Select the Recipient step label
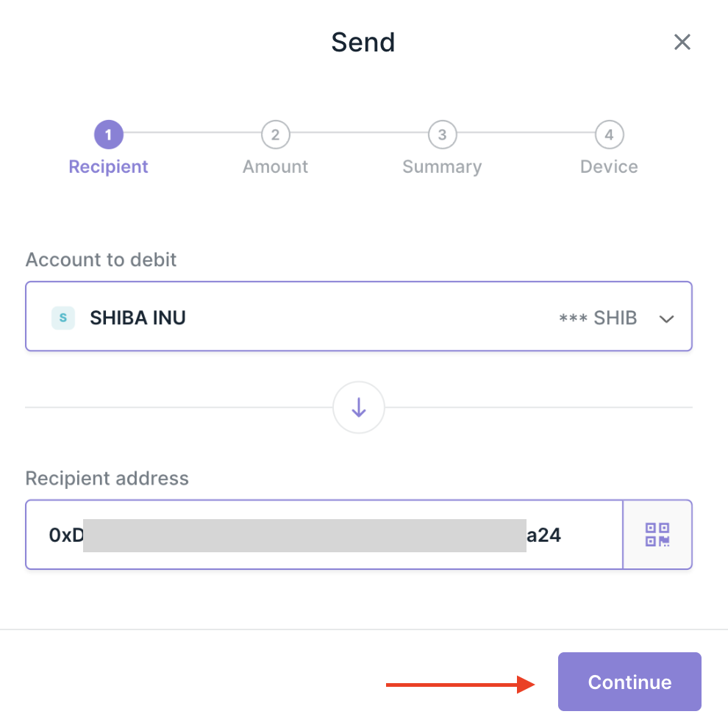Image resolution: width=728 pixels, height=728 pixels. [109, 167]
